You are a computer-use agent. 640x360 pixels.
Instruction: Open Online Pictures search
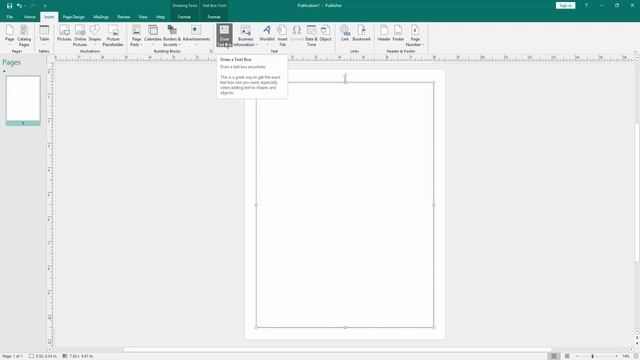[80, 36]
